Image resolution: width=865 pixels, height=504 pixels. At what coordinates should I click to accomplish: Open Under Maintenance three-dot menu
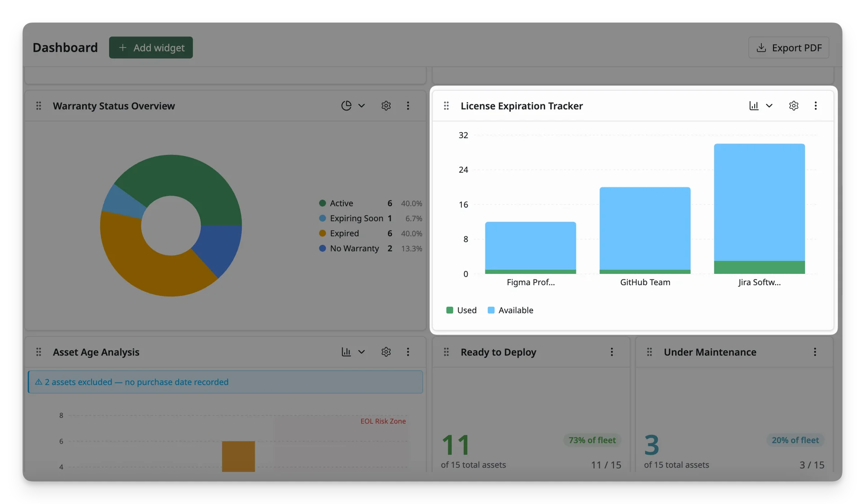pos(815,352)
